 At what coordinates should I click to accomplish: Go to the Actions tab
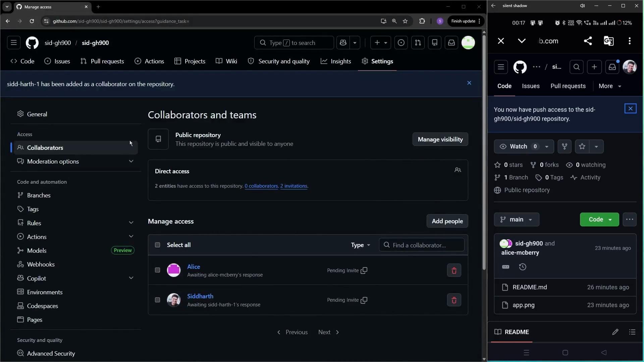coord(149,61)
